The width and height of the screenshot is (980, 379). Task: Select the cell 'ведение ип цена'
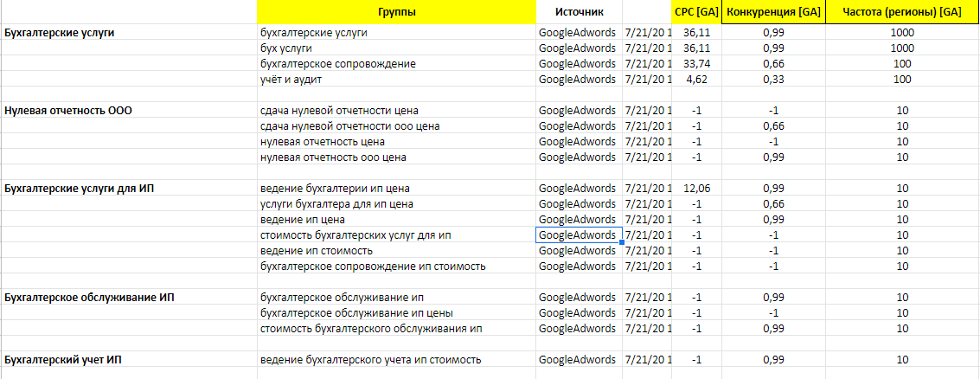coord(396,220)
